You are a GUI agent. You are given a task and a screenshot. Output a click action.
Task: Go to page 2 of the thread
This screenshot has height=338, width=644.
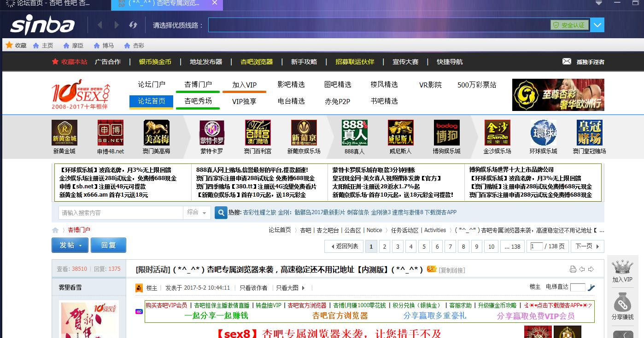click(x=384, y=246)
